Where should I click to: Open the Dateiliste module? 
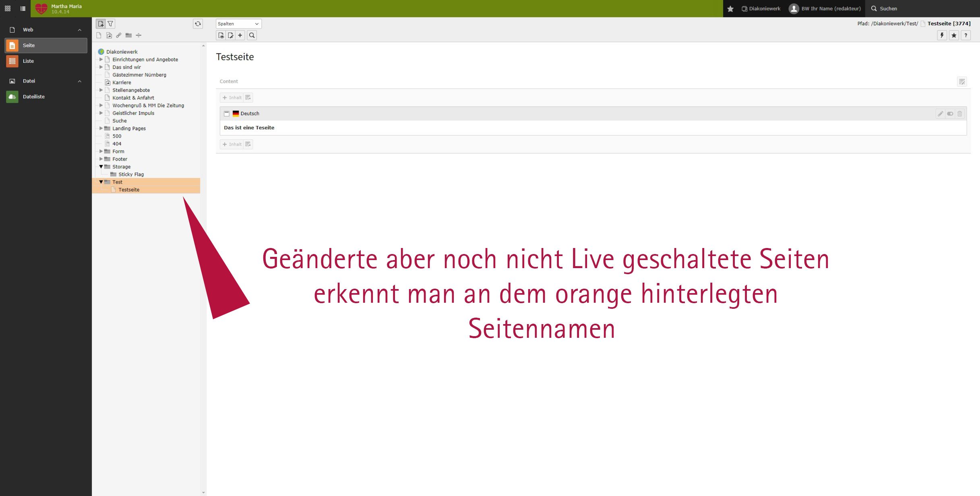point(34,97)
